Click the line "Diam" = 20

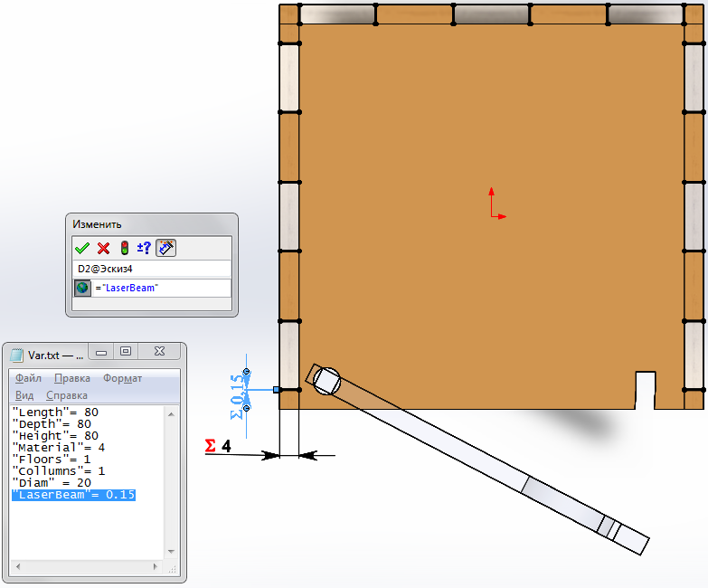pyautogui.click(x=52, y=483)
